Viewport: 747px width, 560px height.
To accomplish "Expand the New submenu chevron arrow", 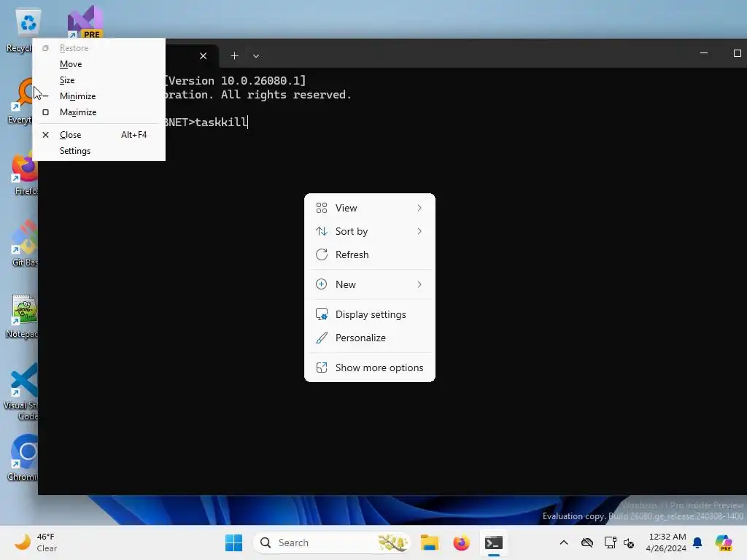I will click(419, 285).
